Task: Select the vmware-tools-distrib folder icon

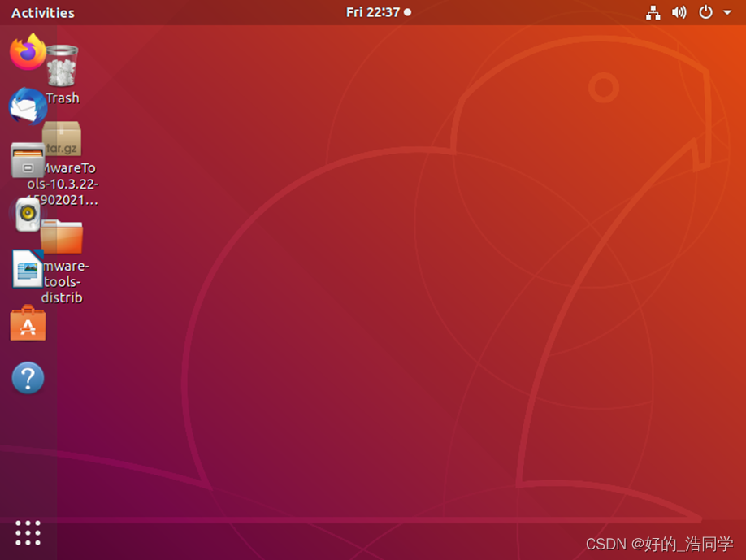Action: pyautogui.click(x=62, y=237)
